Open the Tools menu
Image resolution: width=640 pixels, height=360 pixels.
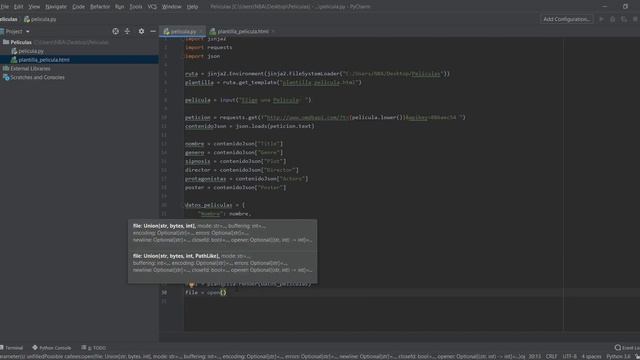click(x=136, y=7)
